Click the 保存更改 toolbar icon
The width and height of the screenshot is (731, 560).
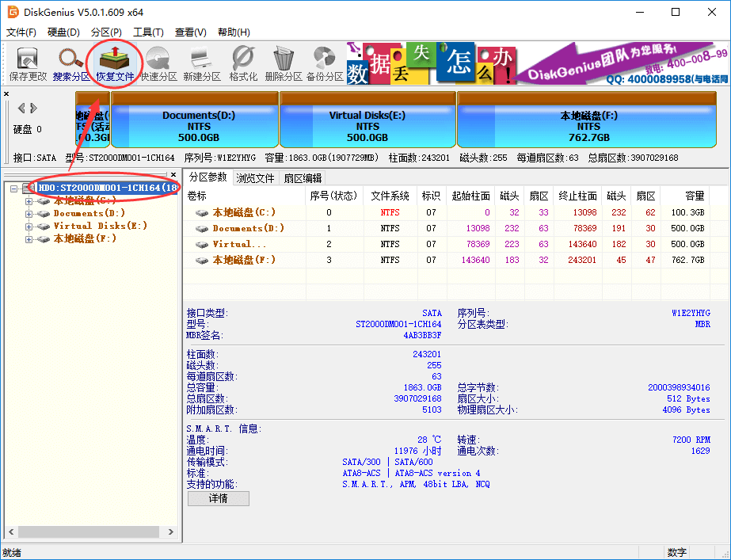pyautogui.click(x=28, y=64)
